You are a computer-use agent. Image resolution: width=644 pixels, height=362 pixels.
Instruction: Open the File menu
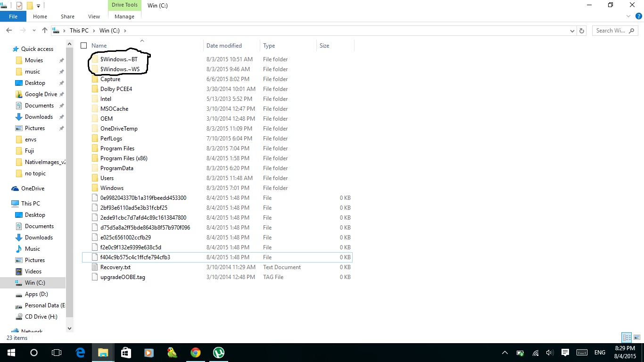[13, 16]
